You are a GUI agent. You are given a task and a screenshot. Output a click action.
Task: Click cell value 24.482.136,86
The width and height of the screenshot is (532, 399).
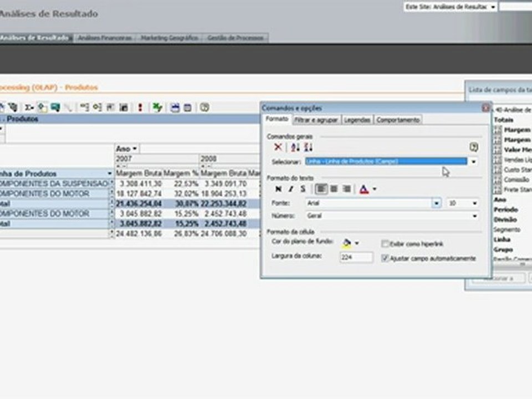click(x=139, y=233)
